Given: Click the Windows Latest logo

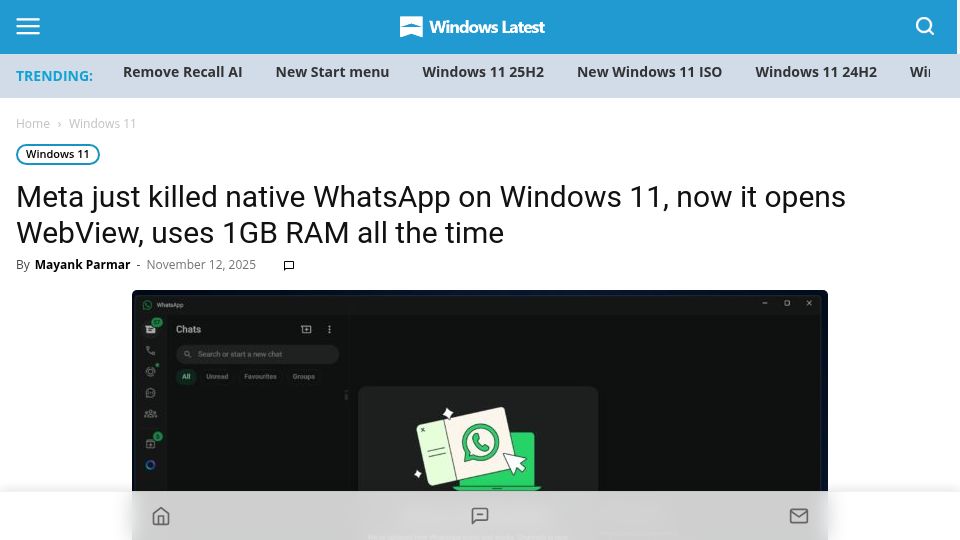Looking at the screenshot, I should (472, 27).
